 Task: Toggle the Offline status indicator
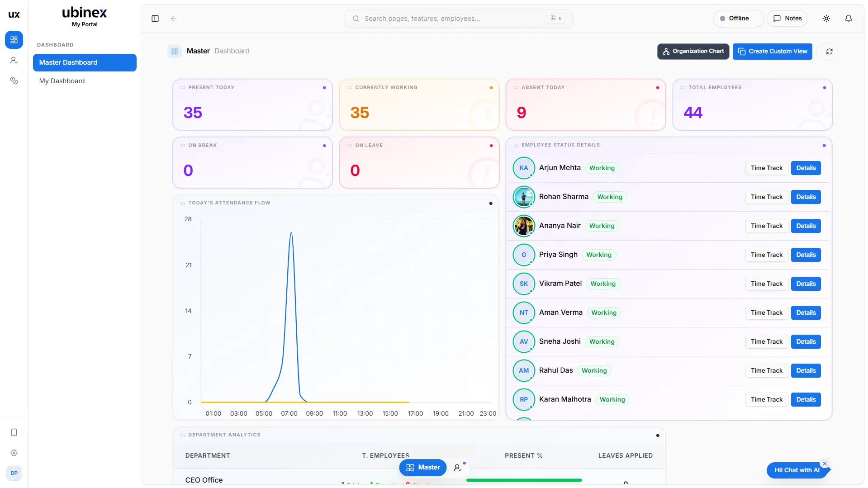pos(739,19)
